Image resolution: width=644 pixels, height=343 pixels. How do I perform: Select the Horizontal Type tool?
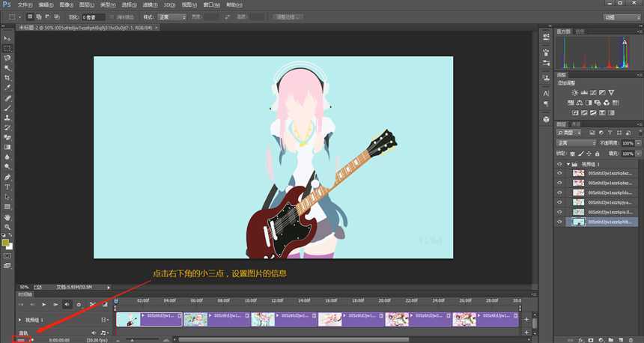point(7,187)
